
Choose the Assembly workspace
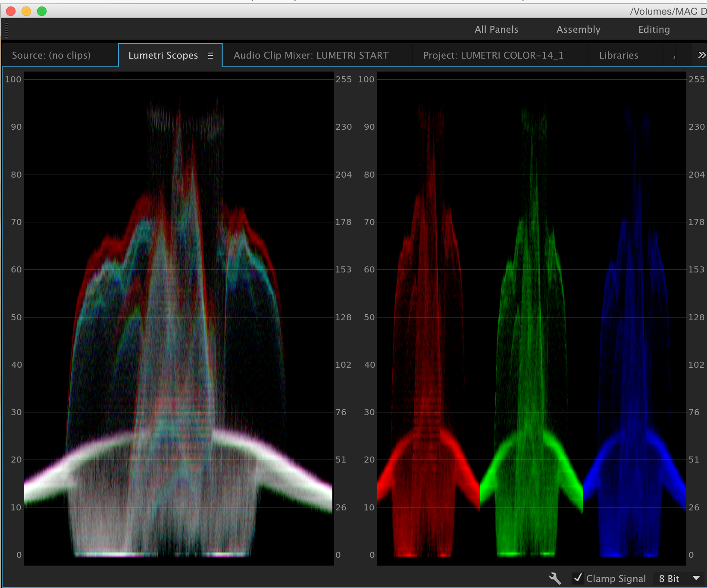[x=578, y=29]
